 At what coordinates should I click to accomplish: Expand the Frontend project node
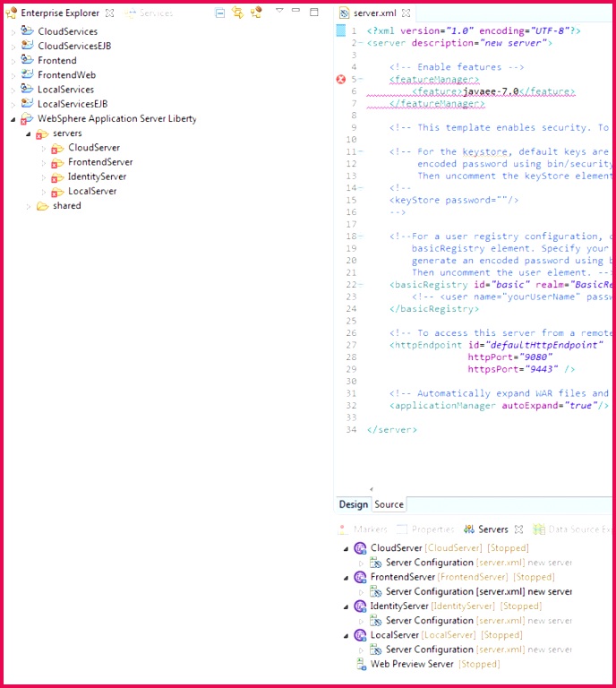(x=13, y=61)
